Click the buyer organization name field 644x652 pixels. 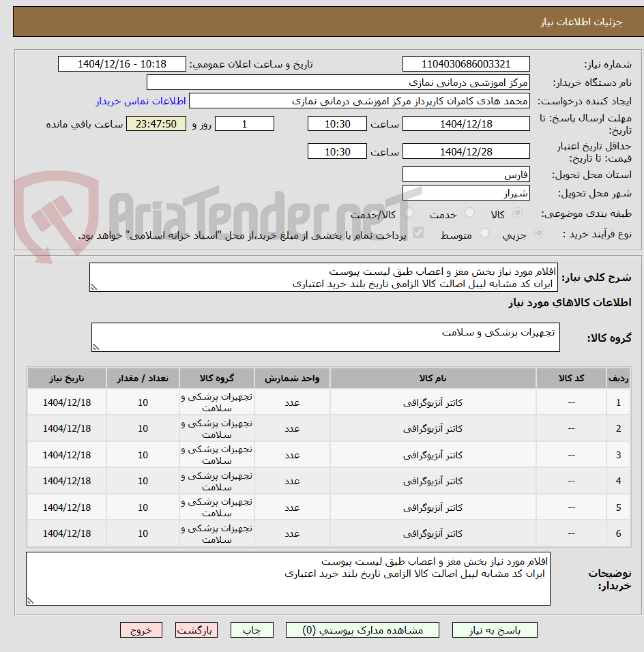click(x=338, y=83)
